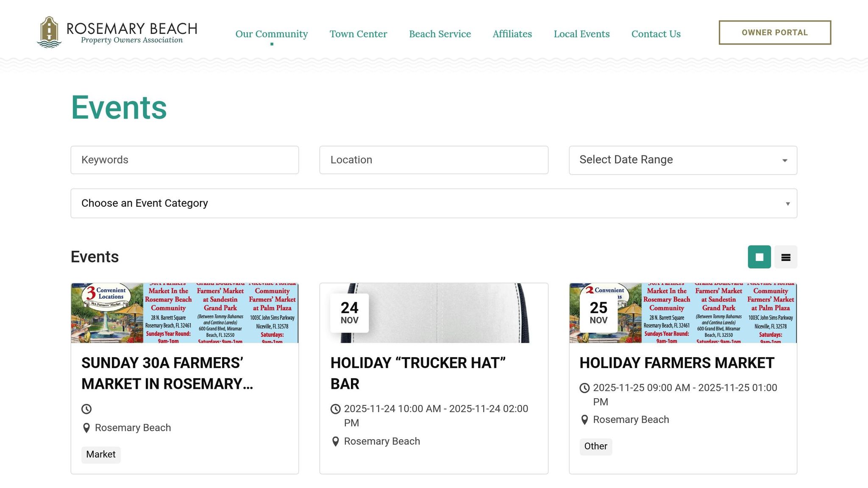Image resolution: width=868 pixels, height=488 pixels.
Task: Click the Rosemary Beach logo icon
Action: (x=49, y=32)
